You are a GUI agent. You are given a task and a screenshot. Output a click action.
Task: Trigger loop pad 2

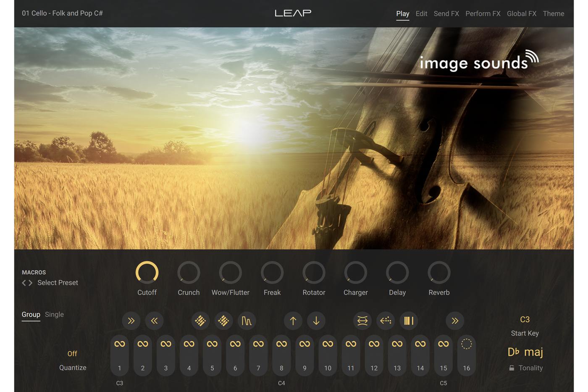(143, 355)
